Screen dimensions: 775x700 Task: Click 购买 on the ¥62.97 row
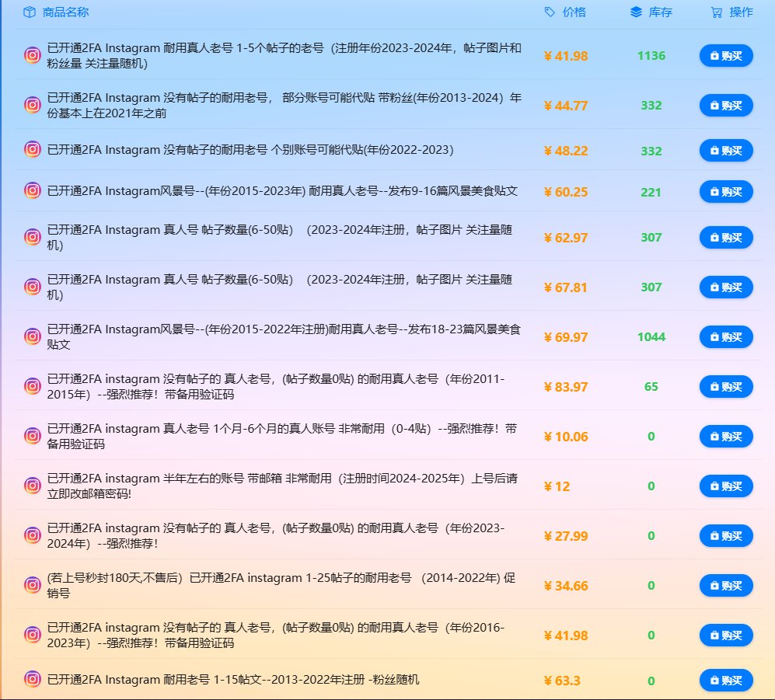pyautogui.click(x=726, y=238)
